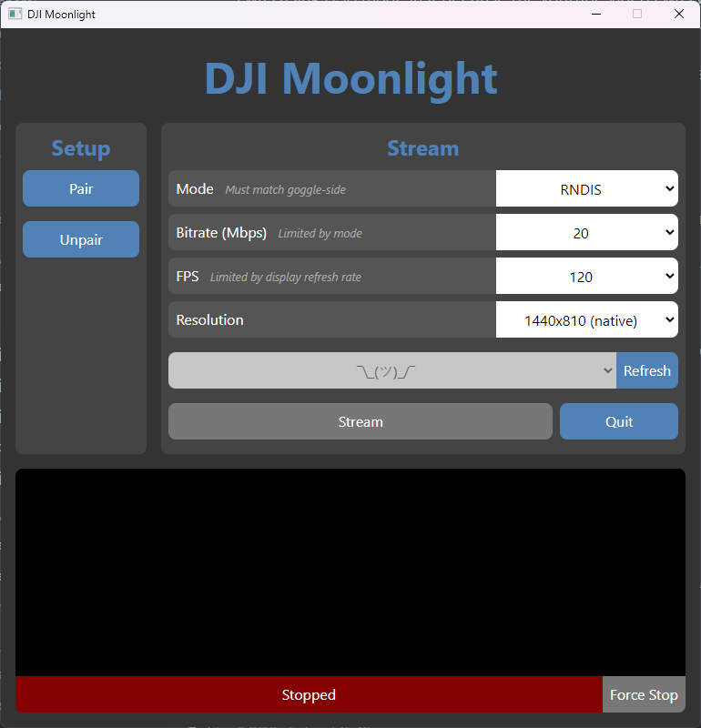This screenshot has height=728, width=701.
Task: Refresh the device list
Action: click(x=647, y=370)
